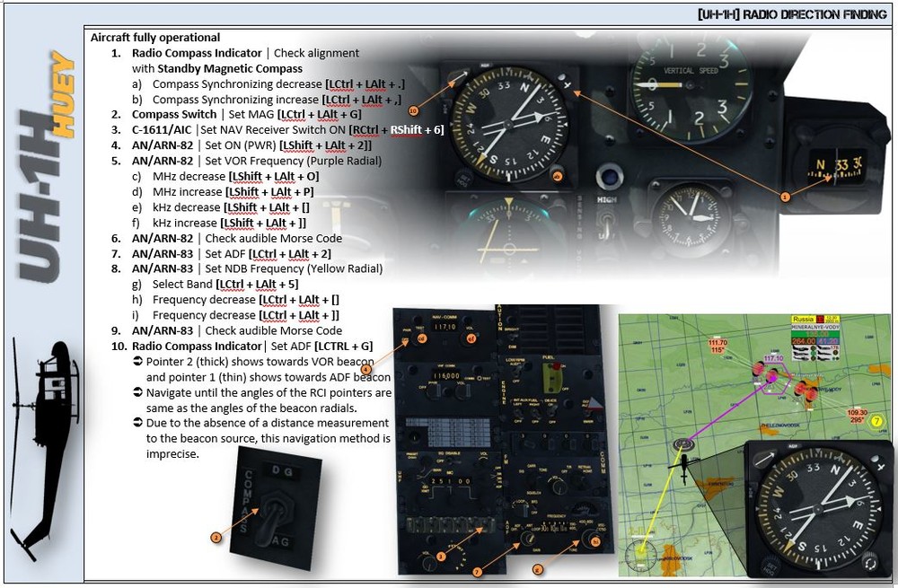Click step 2 'Compass Switch | Set MAG'

247,115
